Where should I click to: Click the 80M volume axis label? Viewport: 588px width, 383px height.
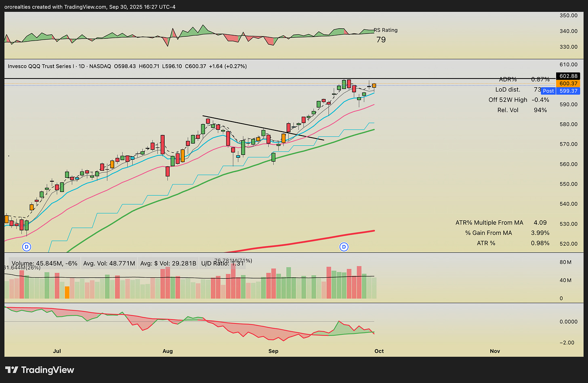(x=565, y=262)
